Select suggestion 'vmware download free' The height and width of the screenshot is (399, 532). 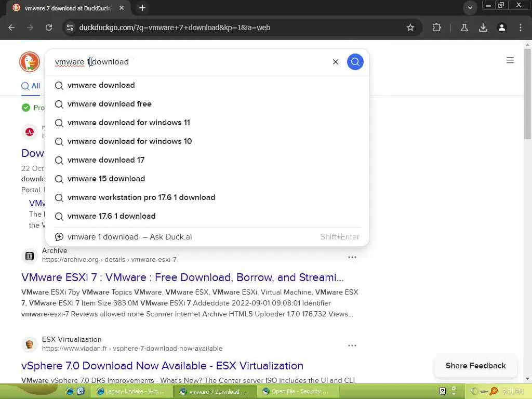point(207,104)
